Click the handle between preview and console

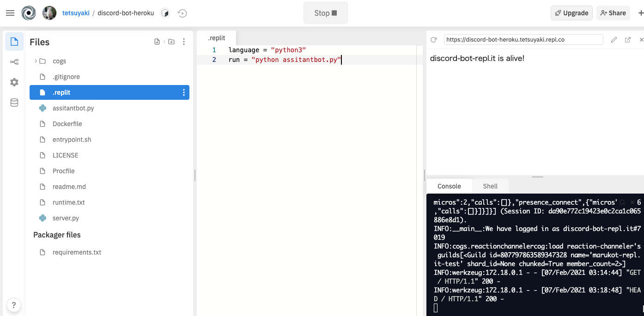(537, 177)
